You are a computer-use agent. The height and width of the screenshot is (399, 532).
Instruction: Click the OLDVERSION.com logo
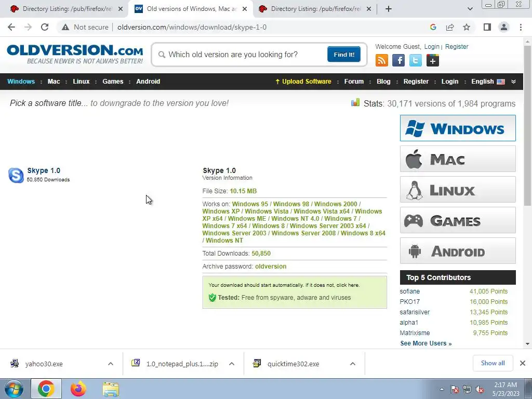(x=75, y=54)
